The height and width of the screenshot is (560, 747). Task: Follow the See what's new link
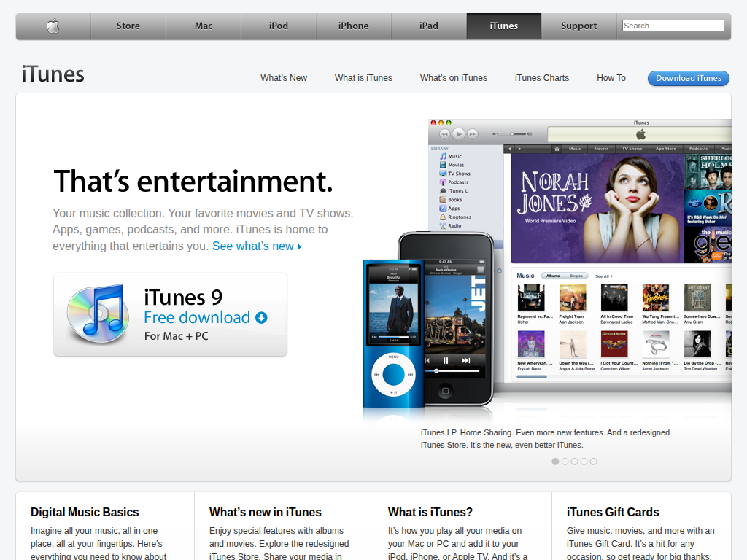pyautogui.click(x=257, y=246)
